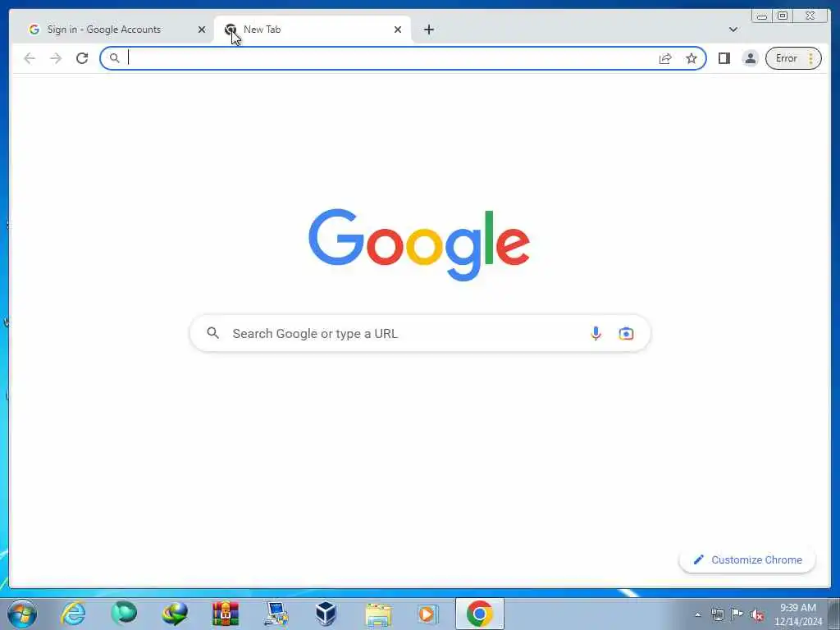Image resolution: width=840 pixels, height=630 pixels.
Task: Click the muted volume tray icon
Action: pyautogui.click(x=757, y=614)
